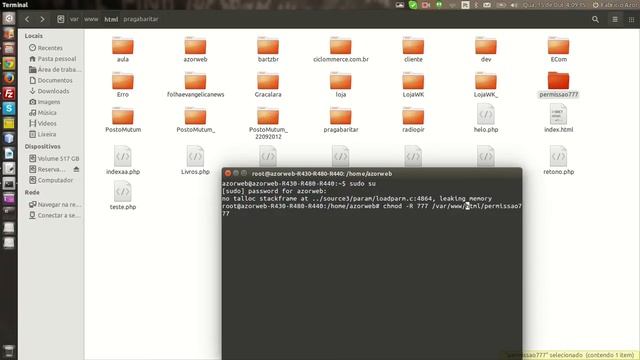Open the file manager search
This screenshot has width=640, height=360.
tap(596, 19)
